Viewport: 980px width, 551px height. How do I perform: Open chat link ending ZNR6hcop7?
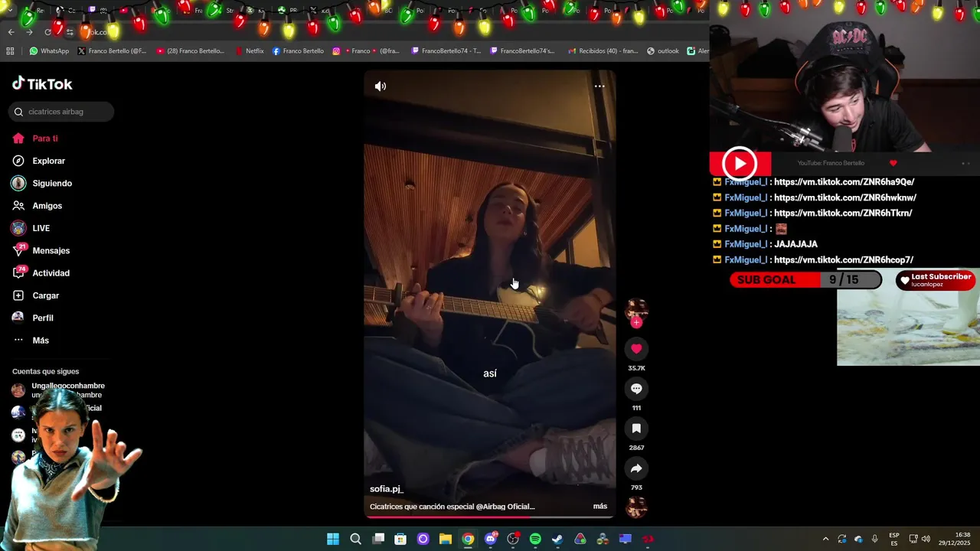click(x=844, y=260)
